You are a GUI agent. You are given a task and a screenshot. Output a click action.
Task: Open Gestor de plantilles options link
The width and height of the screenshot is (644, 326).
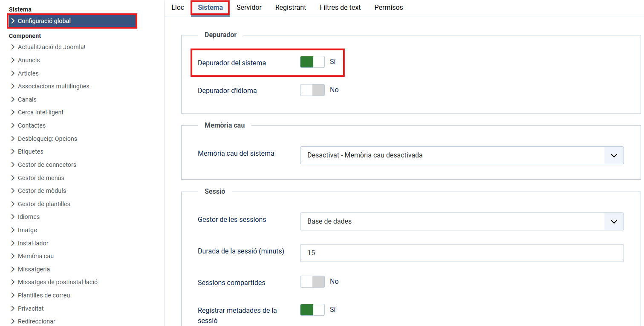[44, 204]
